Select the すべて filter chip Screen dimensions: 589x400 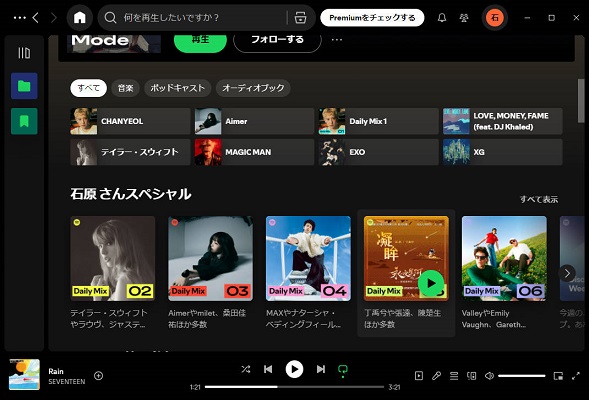[x=89, y=88]
